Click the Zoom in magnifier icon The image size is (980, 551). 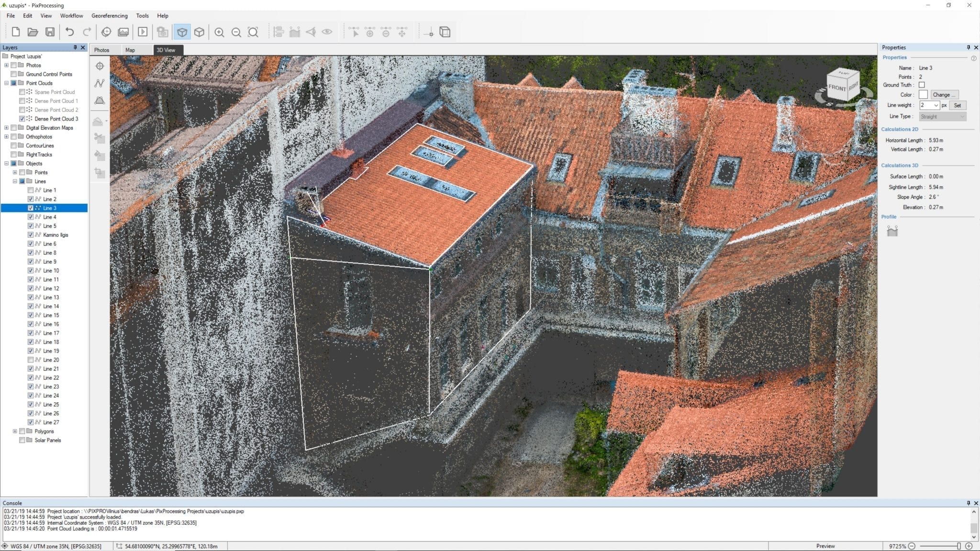pos(219,32)
